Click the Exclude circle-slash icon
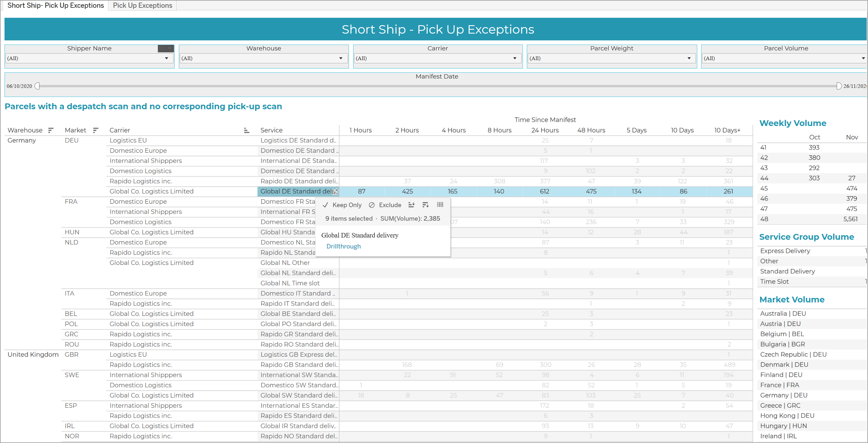The height and width of the screenshot is (443, 868). tap(372, 205)
